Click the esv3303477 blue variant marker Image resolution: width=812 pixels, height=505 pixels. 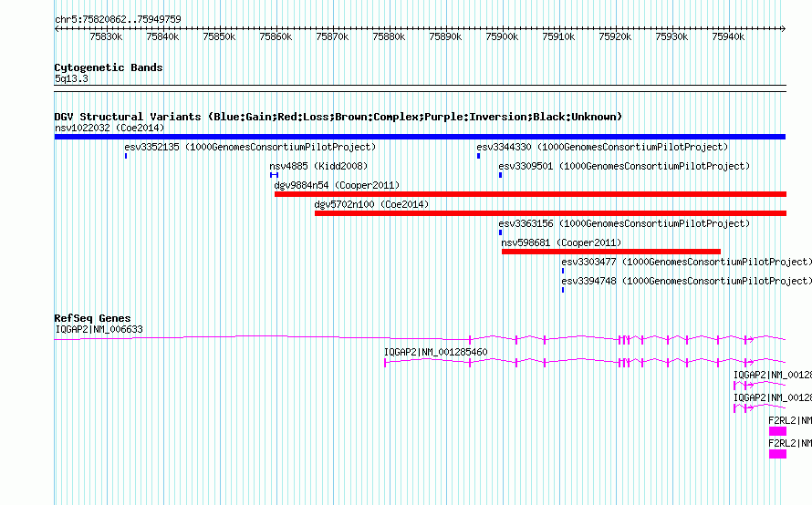click(563, 271)
